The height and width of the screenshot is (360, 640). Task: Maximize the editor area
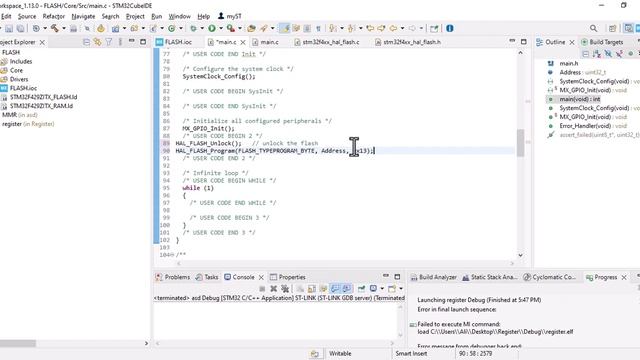524,42
